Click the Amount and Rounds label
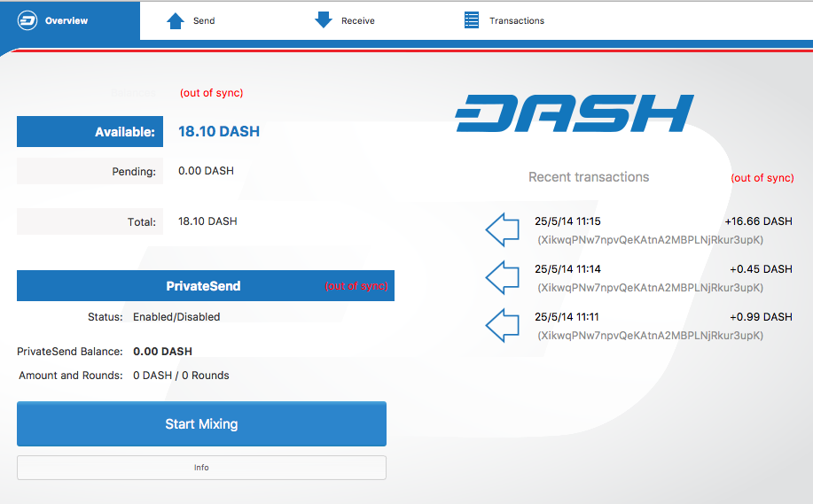 [71, 376]
